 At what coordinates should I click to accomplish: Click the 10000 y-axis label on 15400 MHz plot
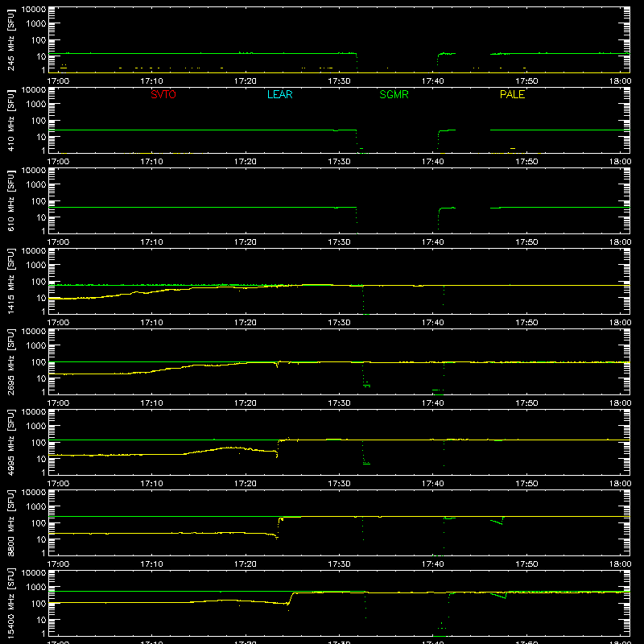(34, 573)
